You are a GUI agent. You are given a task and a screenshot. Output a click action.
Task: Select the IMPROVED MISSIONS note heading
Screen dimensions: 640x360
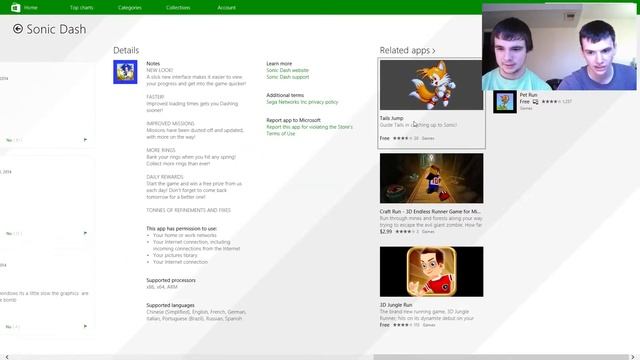[170, 123]
